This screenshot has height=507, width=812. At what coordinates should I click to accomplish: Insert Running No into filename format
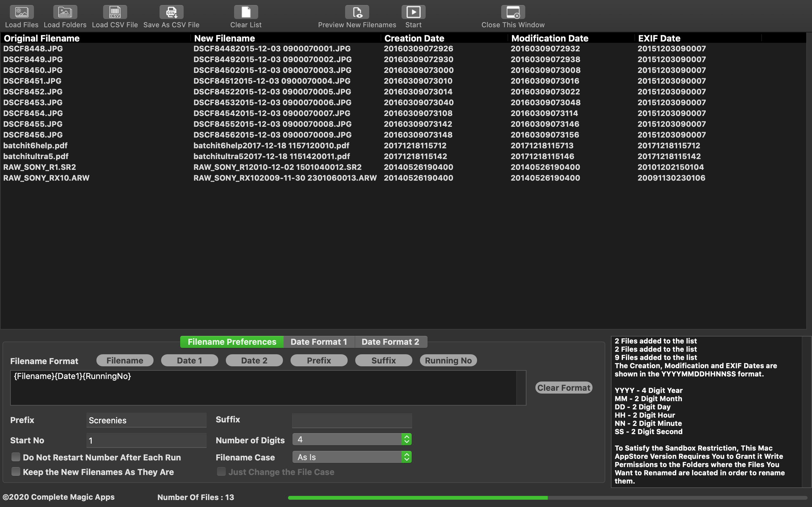[x=448, y=360]
